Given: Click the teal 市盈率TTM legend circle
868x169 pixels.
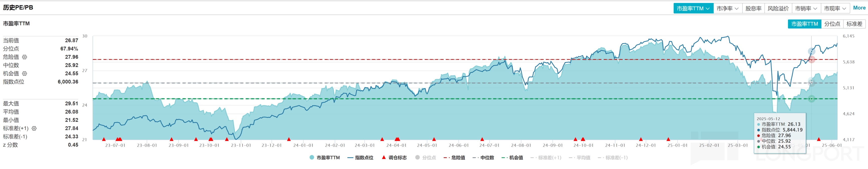Looking at the screenshot, I should click(312, 157).
